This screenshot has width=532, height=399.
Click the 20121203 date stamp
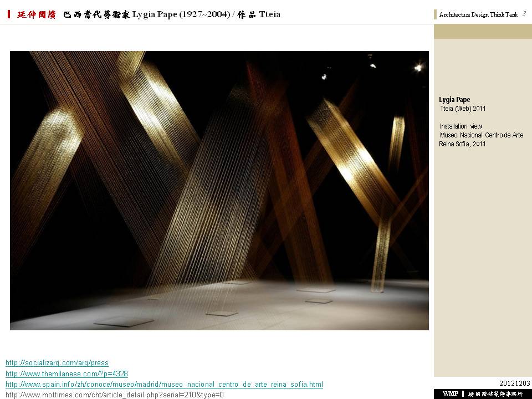[x=515, y=383]
